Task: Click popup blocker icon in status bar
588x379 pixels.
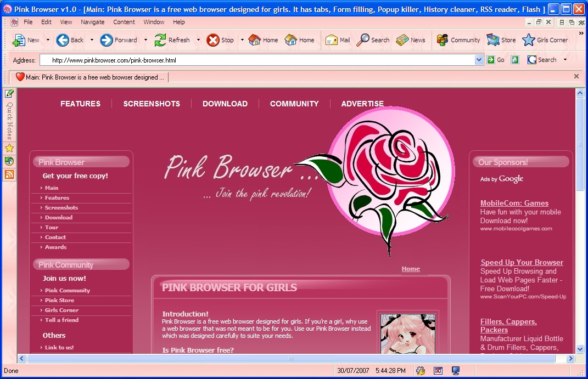Action: 438,371
